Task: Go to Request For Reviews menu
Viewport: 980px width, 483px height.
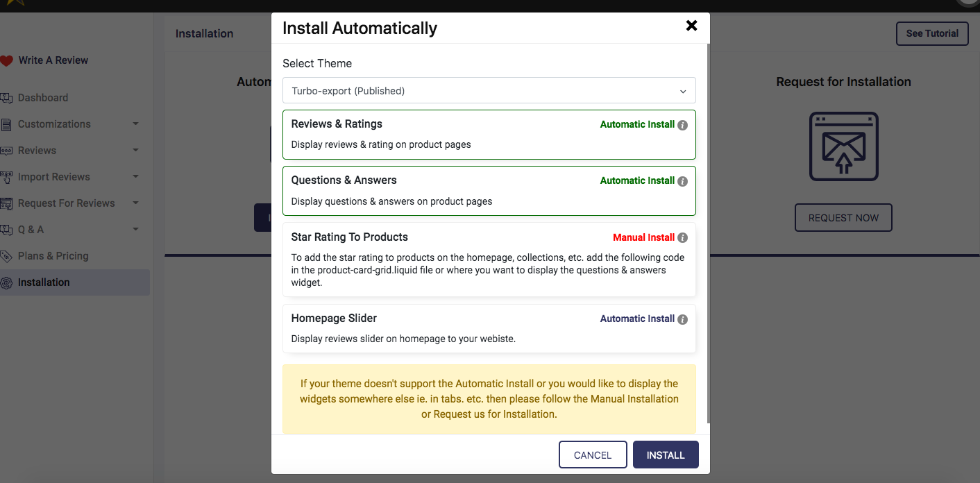Action: tap(66, 203)
